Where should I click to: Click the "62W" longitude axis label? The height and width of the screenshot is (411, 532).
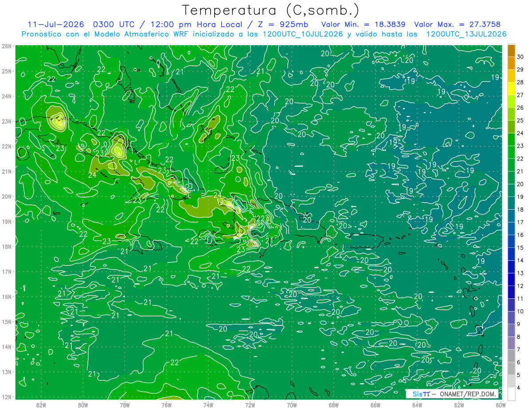tap(459, 405)
